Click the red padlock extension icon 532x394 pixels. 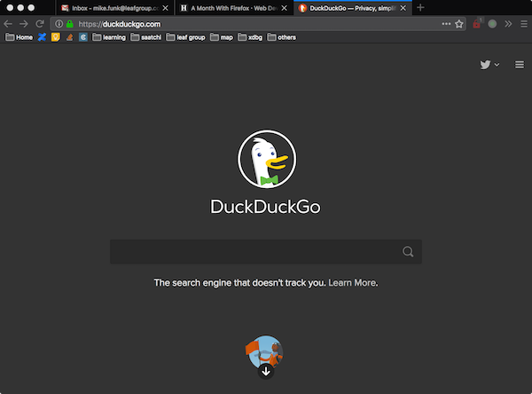point(477,24)
